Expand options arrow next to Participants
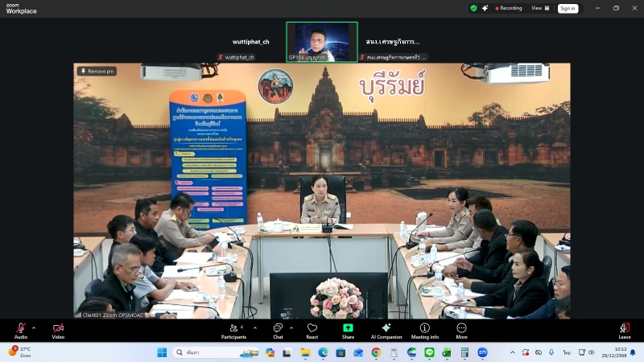The height and width of the screenshot is (362, 644). (255, 328)
